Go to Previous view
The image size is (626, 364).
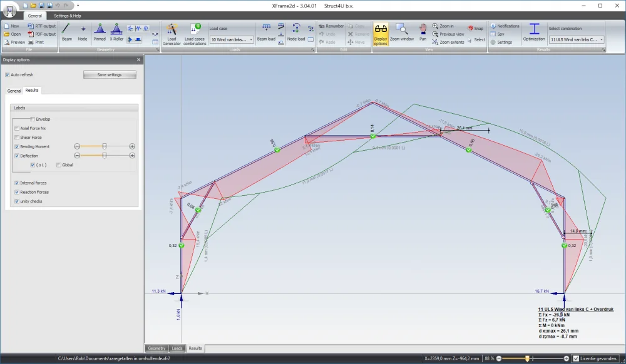coord(448,34)
